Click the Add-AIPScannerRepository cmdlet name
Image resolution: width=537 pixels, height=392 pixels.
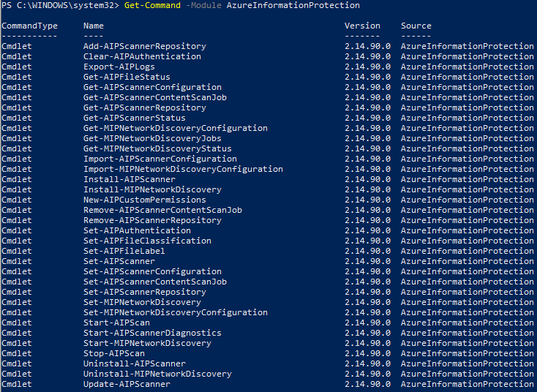coord(145,47)
